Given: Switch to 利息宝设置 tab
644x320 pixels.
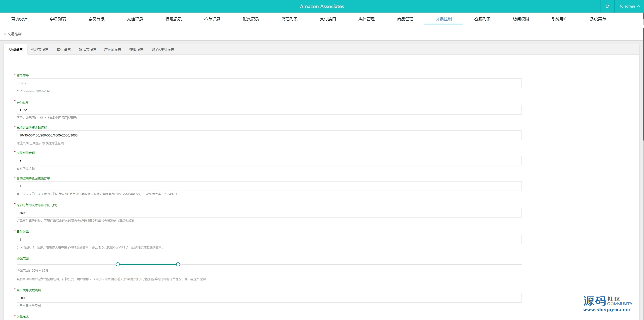Looking at the screenshot, I should 40,50.
